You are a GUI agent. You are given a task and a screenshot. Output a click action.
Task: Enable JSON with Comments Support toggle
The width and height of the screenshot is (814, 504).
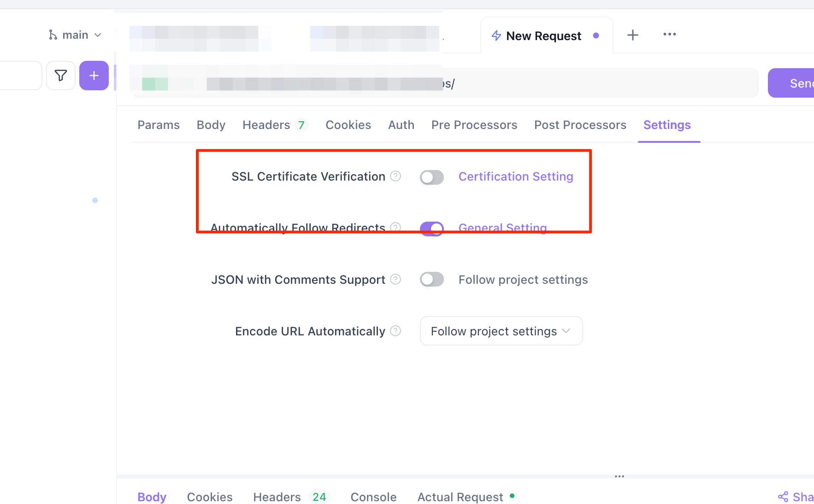[431, 279]
